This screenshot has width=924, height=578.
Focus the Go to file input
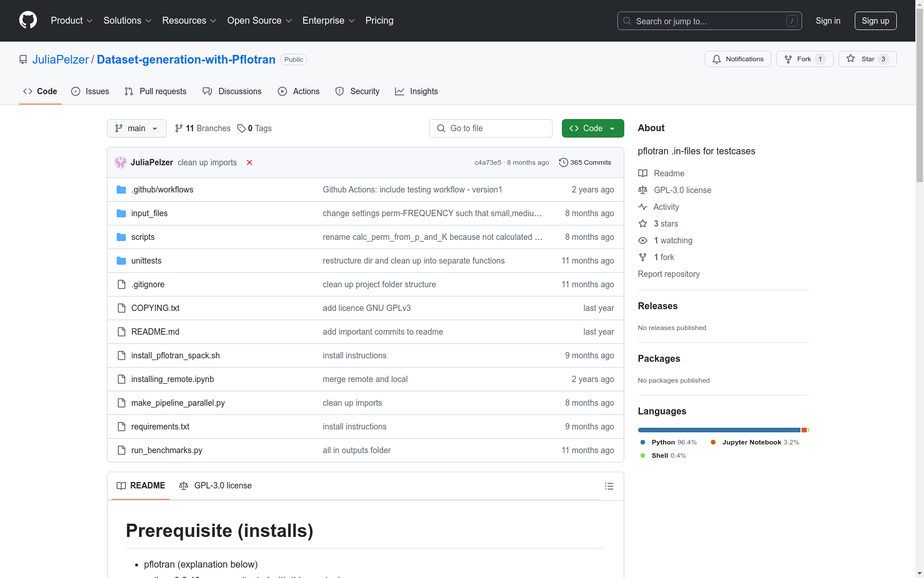point(491,128)
